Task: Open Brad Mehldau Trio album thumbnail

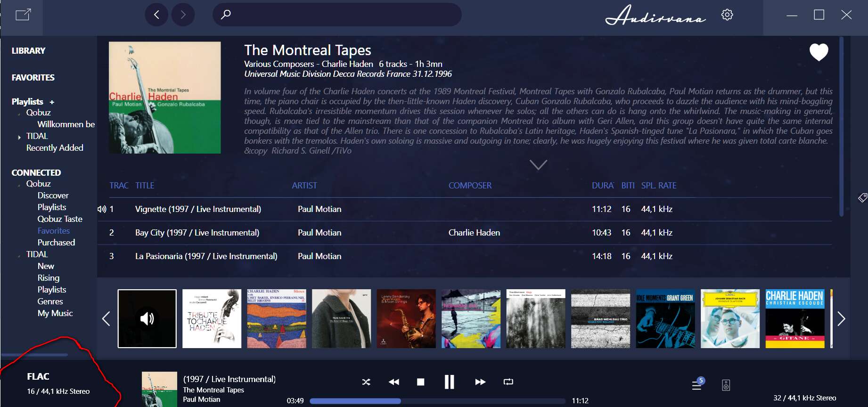Action: (x=600, y=318)
